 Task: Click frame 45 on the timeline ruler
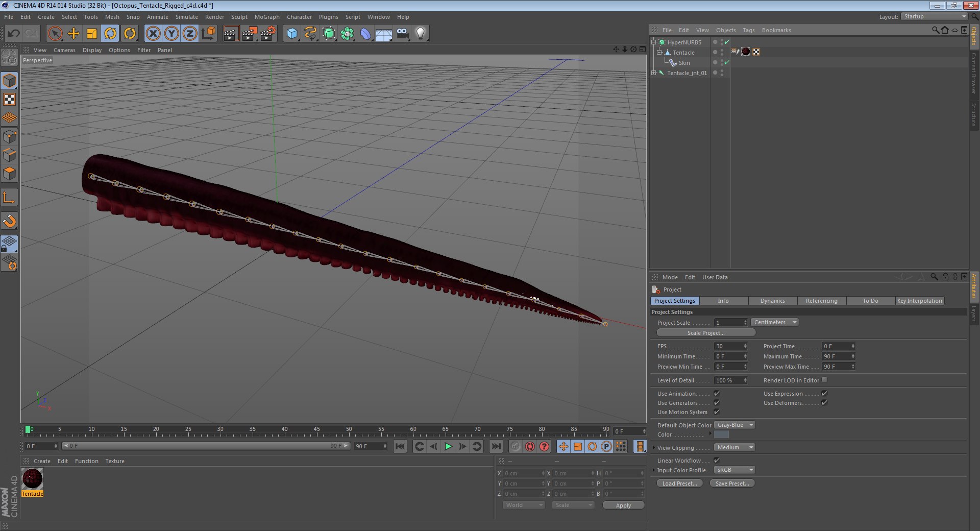click(x=317, y=430)
